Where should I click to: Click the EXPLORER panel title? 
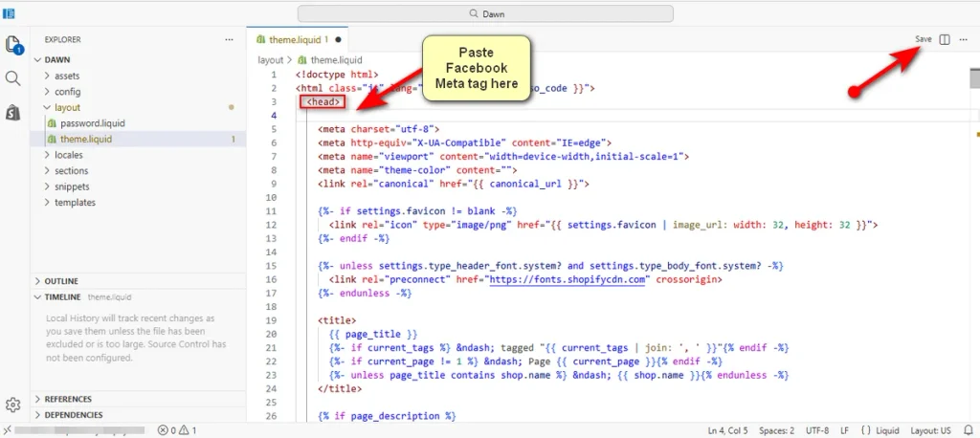click(x=62, y=39)
